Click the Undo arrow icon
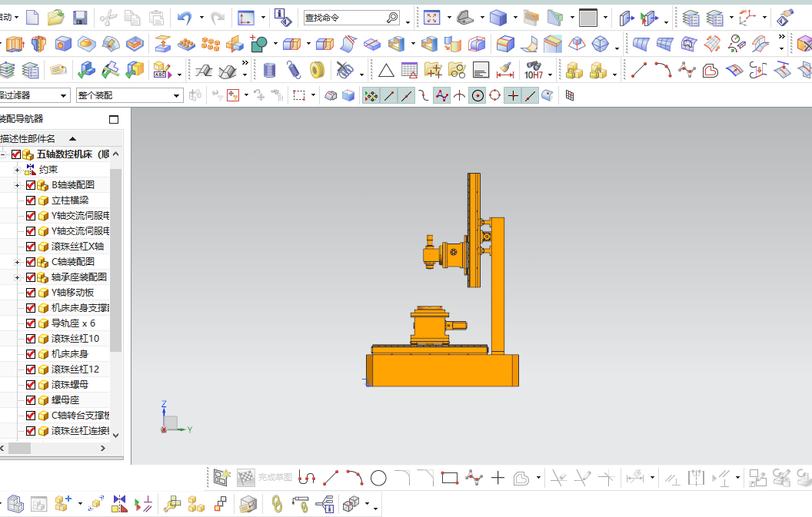The width and height of the screenshot is (812, 517). point(185,18)
